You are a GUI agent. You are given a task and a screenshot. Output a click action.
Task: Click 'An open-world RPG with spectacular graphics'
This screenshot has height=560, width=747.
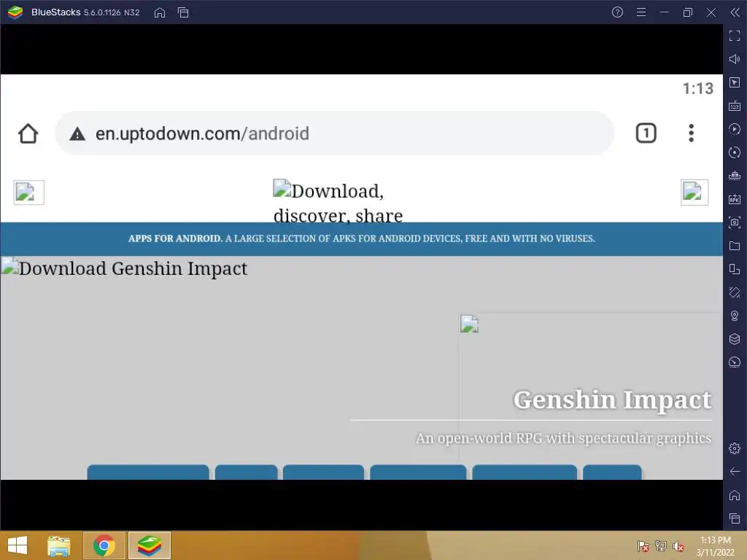click(563, 437)
